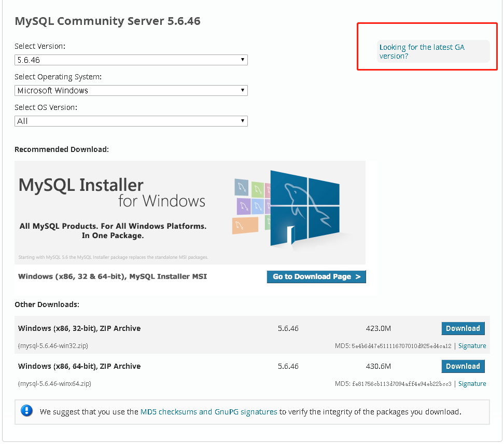Expand the Select Operating System dropdown
504x444 pixels.
tap(131, 91)
